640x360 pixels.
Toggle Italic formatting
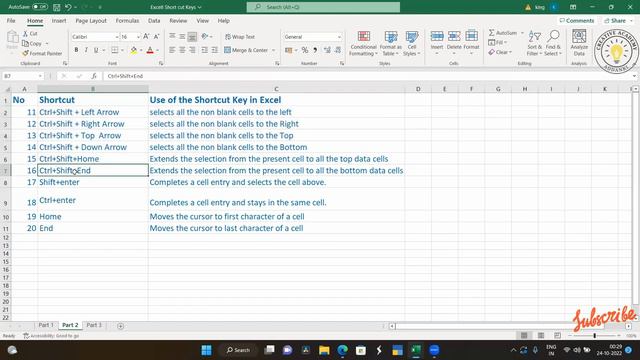point(86,50)
